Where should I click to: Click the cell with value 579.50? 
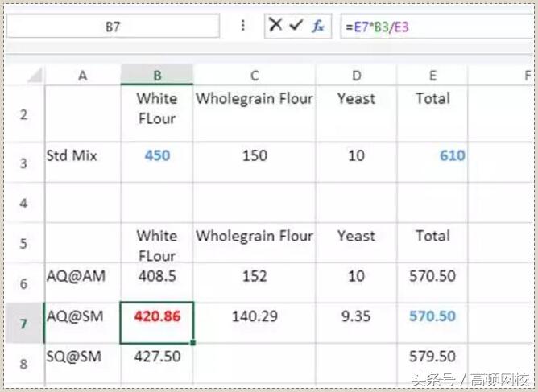(x=432, y=363)
